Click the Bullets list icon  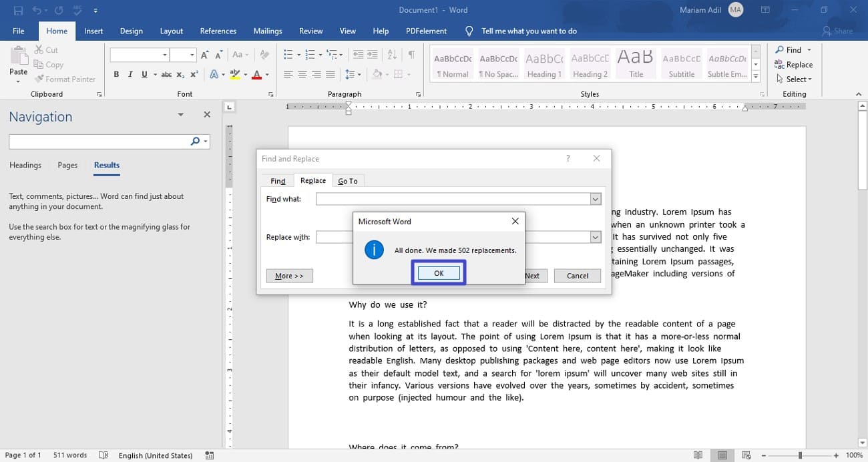click(x=288, y=55)
